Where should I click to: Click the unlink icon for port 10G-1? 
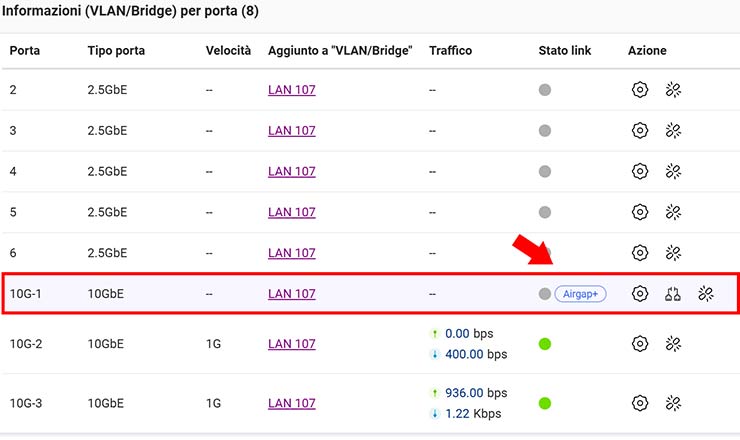[706, 294]
